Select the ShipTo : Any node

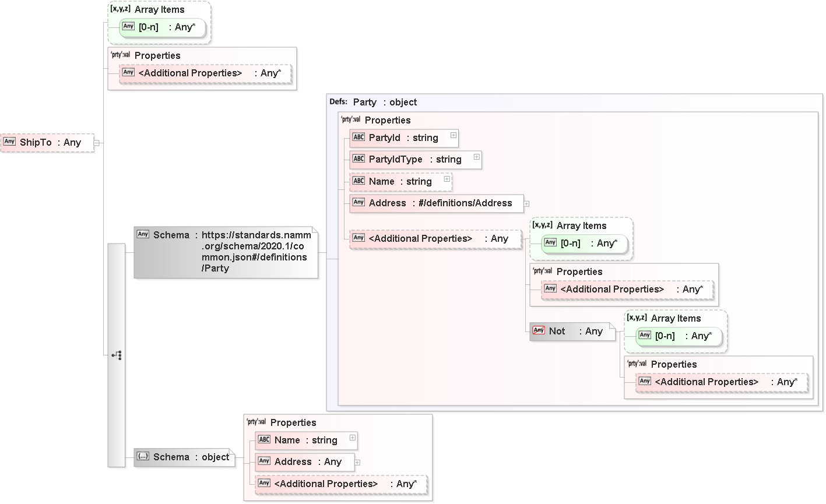coord(47,143)
